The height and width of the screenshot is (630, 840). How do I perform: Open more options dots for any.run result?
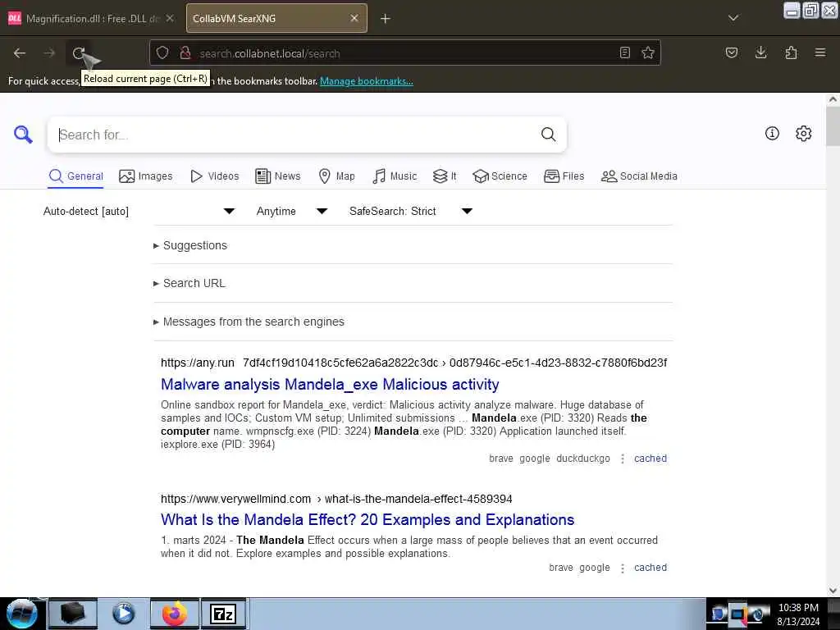pyautogui.click(x=623, y=459)
